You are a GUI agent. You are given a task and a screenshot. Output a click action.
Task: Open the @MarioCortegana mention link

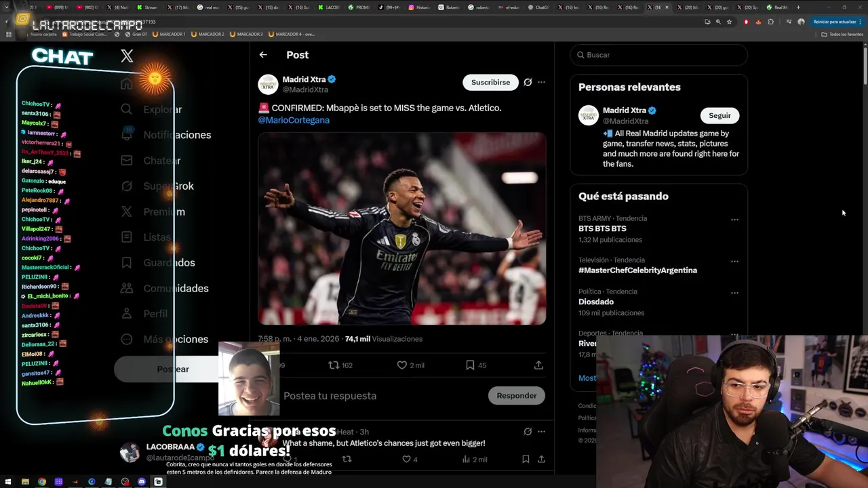(x=294, y=120)
